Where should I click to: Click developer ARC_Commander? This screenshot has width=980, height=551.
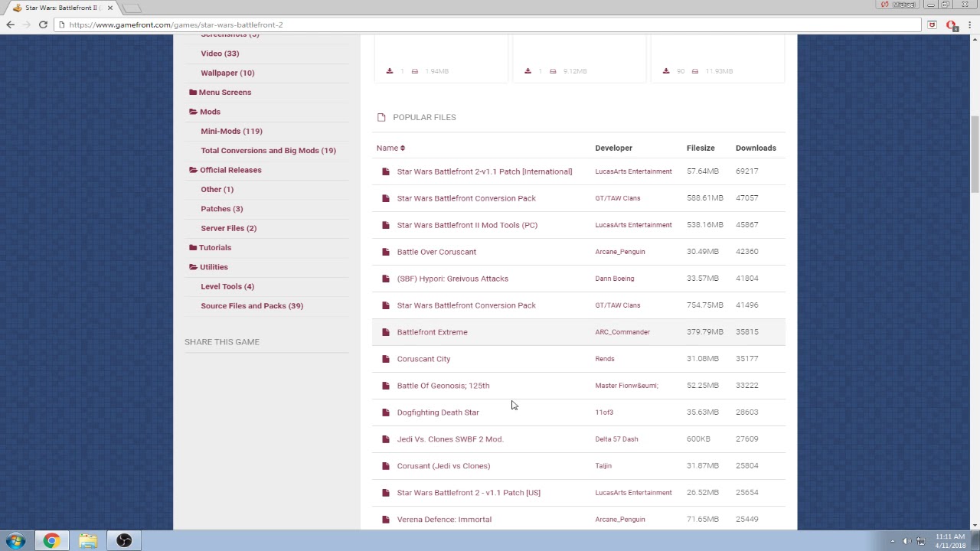click(x=622, y=332)
